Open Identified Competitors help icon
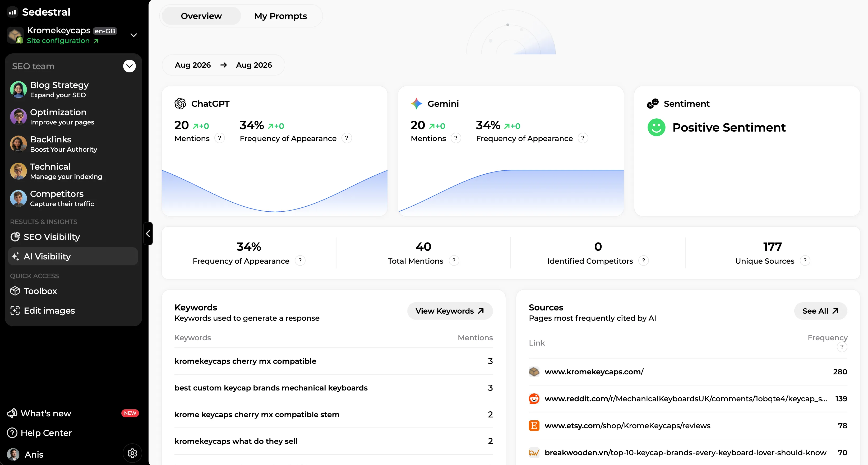 (644, 261)
